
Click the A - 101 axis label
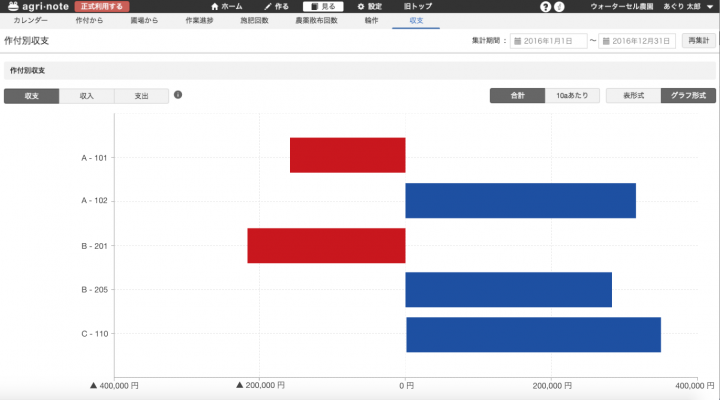click(94, 158)
